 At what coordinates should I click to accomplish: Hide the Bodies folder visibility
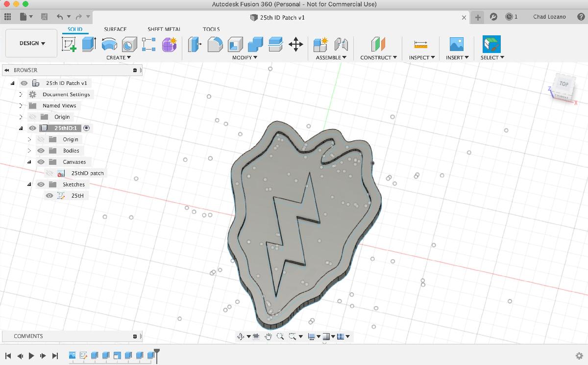point(41,151)
